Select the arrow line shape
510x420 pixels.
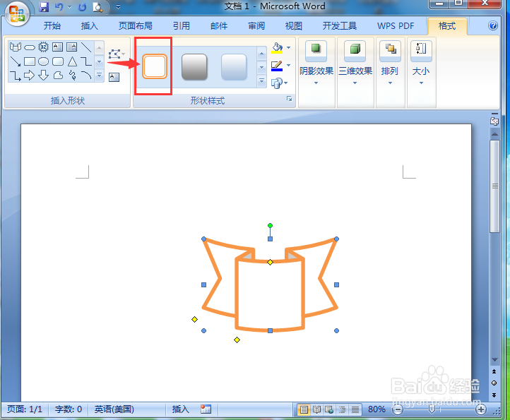[x=16, y=61]
